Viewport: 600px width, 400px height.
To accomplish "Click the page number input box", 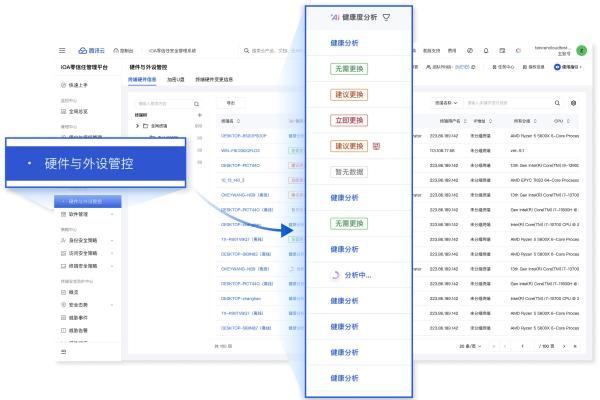I will [522, 346].
